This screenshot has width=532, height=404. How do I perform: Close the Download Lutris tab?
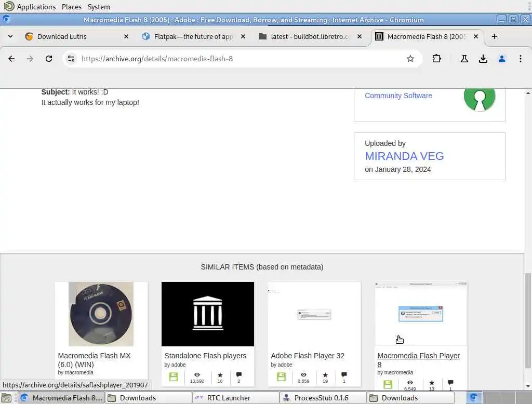point(126,36)
